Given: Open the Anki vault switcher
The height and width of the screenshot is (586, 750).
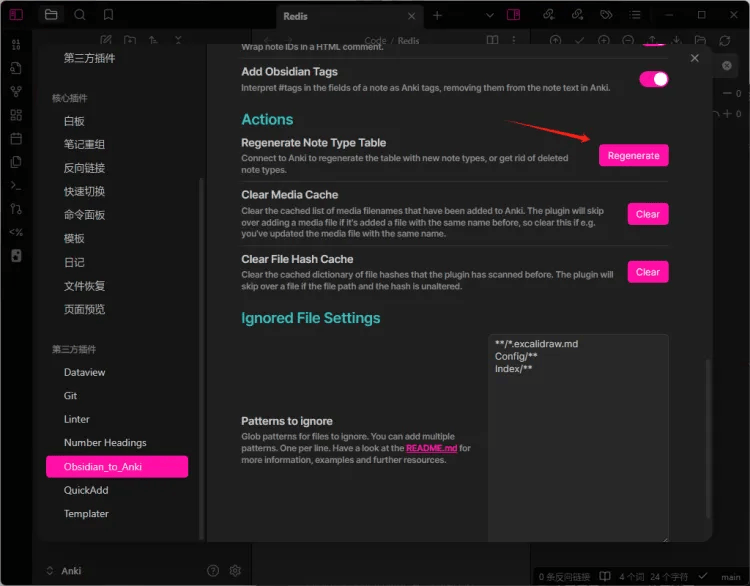Looking at the screenshot, I should [64, 570].
